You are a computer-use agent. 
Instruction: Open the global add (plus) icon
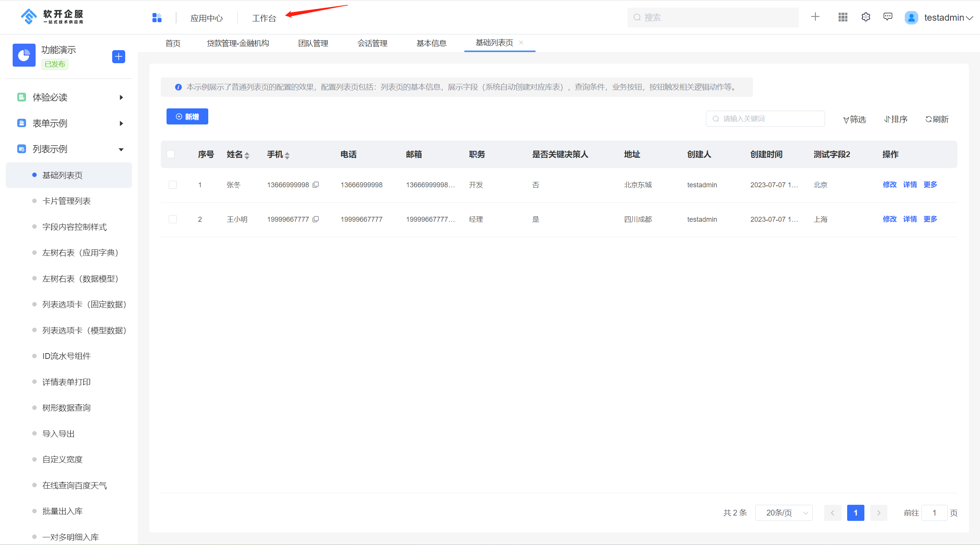[x=815, y=17]
